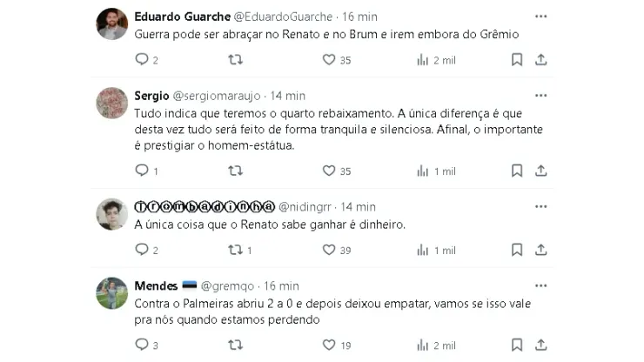Image resolution: width=644 pixels, height=362 pixels.
Task: Share Sergio's tweet
Action: pos(540,171)
